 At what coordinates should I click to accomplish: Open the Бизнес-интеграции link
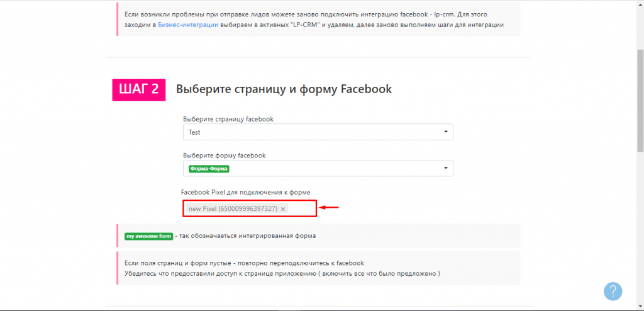(x=188, y=25)
